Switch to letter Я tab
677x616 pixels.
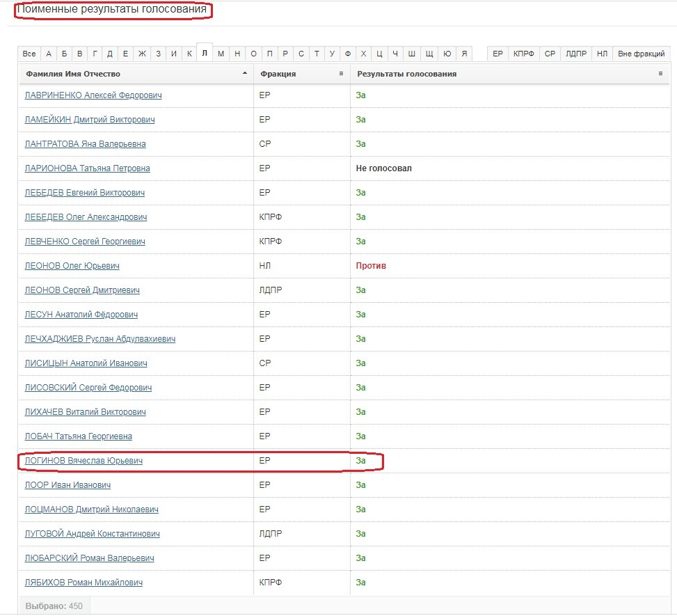pyautogui.click(x=464, y=54)
